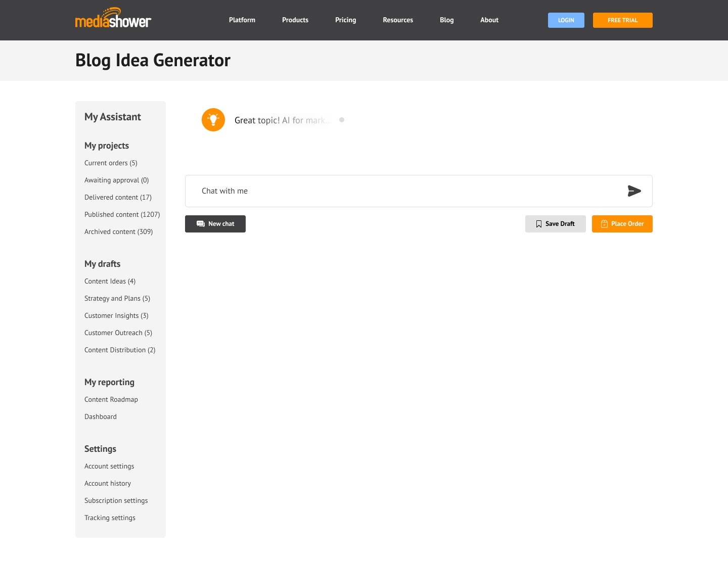Start a FREE TRIAL
The height and width of the screenshot is (561, 728).
pos(623,20)
